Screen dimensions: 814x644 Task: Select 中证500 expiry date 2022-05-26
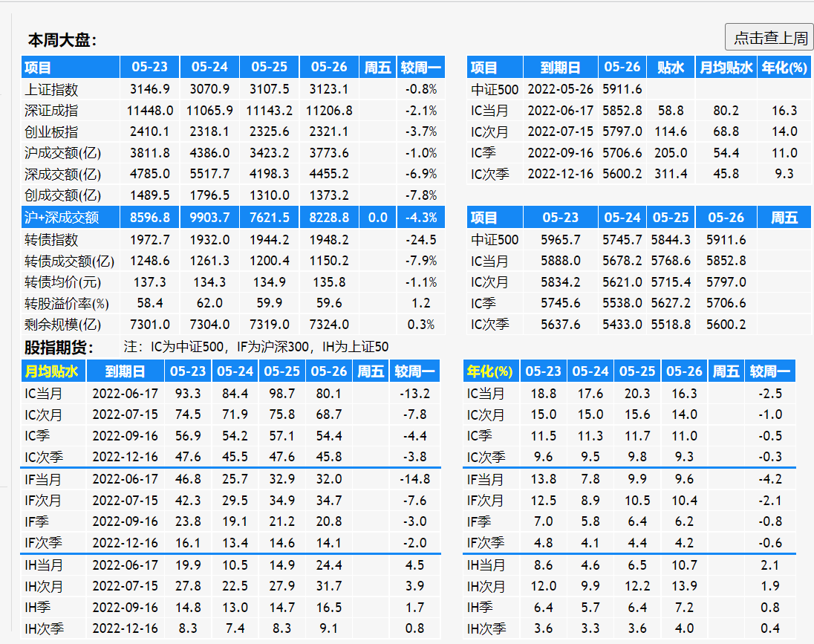[x=560, y=89]
